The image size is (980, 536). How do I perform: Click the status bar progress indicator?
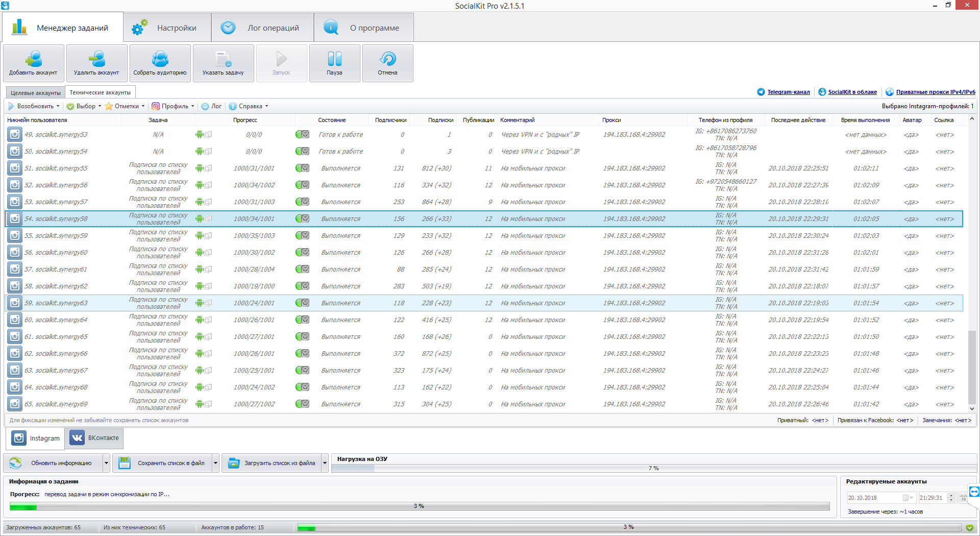629,527
